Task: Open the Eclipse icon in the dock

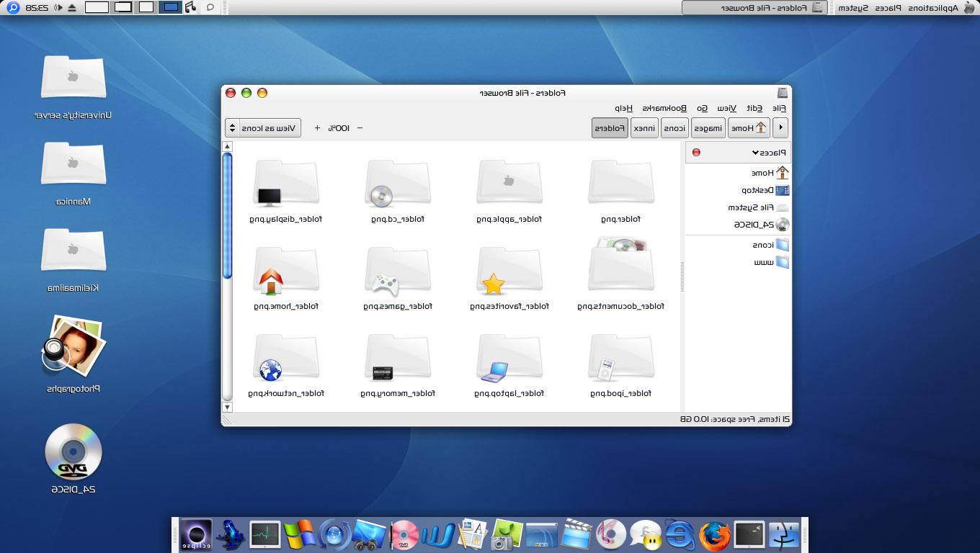Action: pyautogui.click(x=196, y=535)
